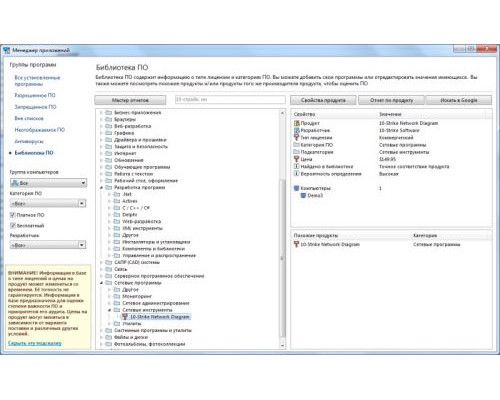Viewport: 500px width, 400px height.
Task: Collapse the Сетевые программы tree node
Action: point(101,283)
